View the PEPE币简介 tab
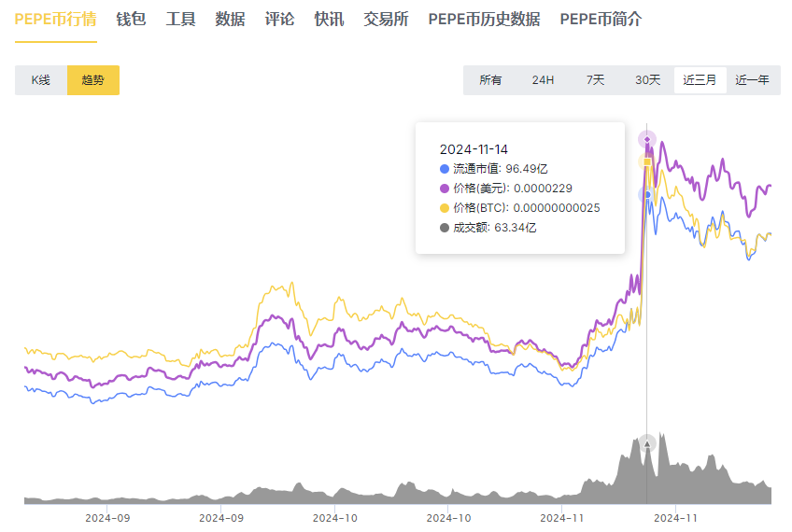 601,19
